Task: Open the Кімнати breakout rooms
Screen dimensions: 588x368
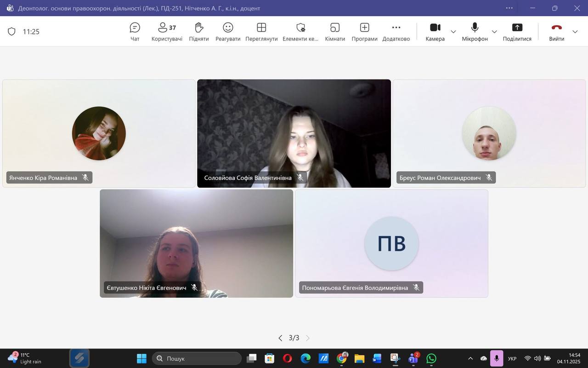Action: pos(335,32)
